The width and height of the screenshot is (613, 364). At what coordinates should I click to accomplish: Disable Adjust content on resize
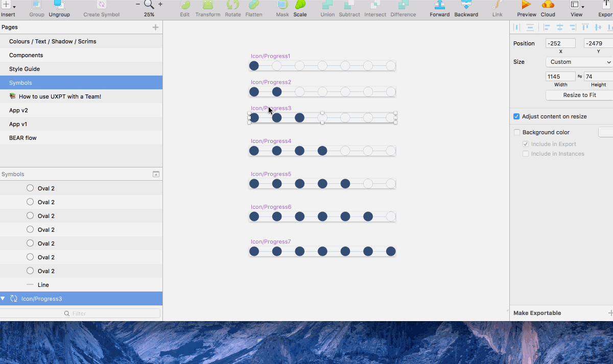click(x=516, y=116)
